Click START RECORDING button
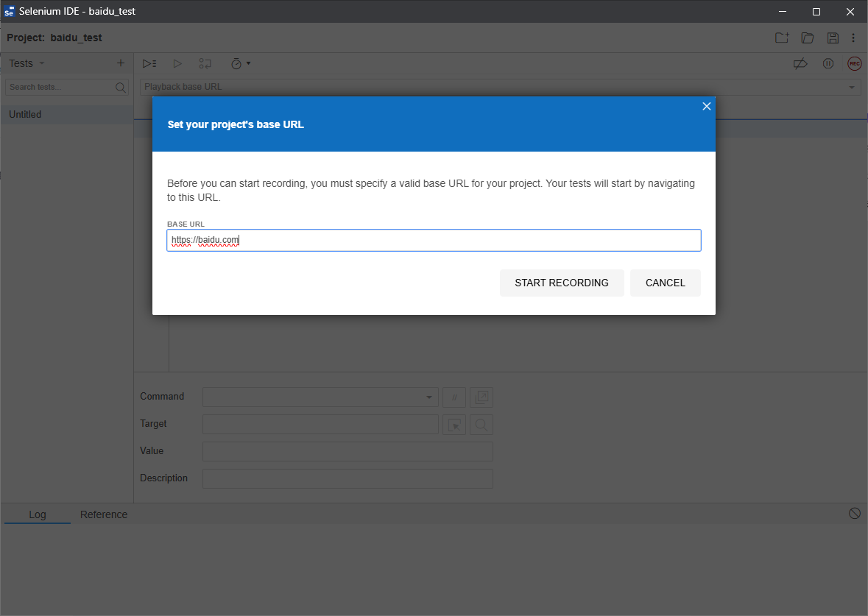 pos(562,283)
